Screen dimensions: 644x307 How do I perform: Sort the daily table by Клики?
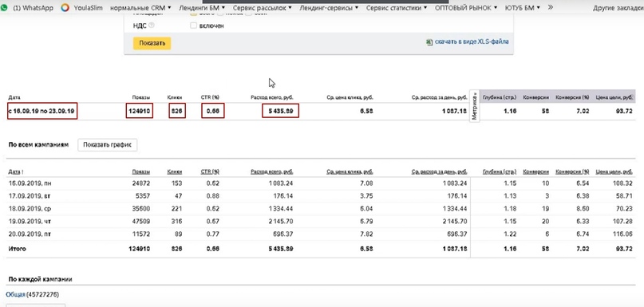[175, 172]
